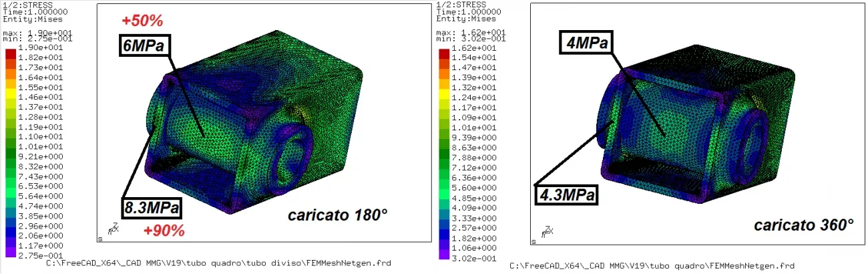Click the red +90% text
The height and width of the screenshot is (274, 868).
[164, 231]
